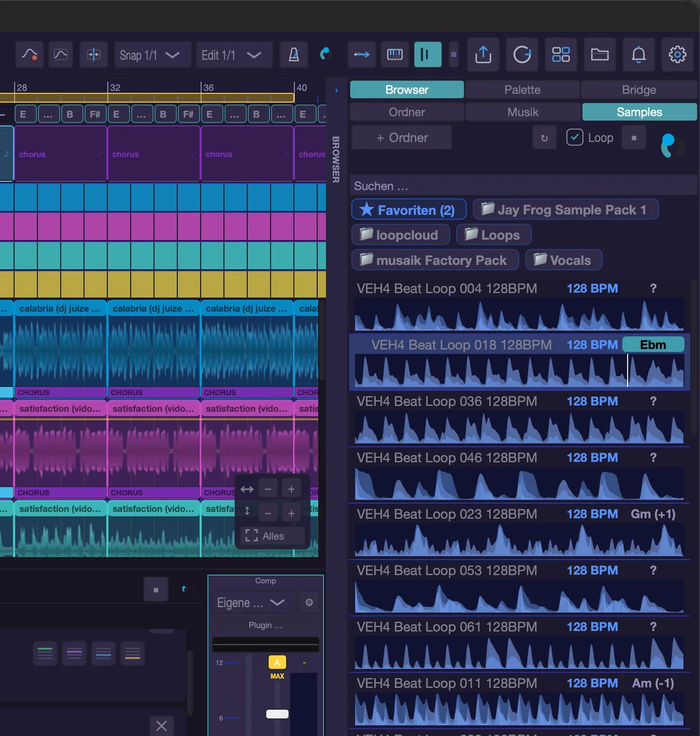700x736 pixels.
Task: Toggle the green-line lane icon
Action: coord(45,653)
